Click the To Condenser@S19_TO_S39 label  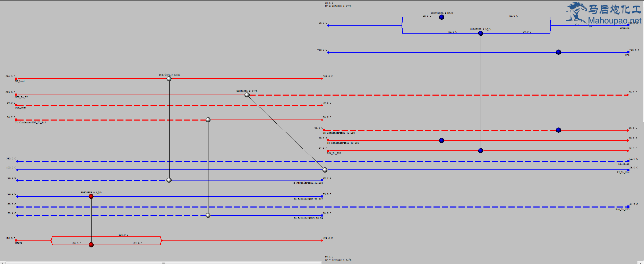coord(343,143)
